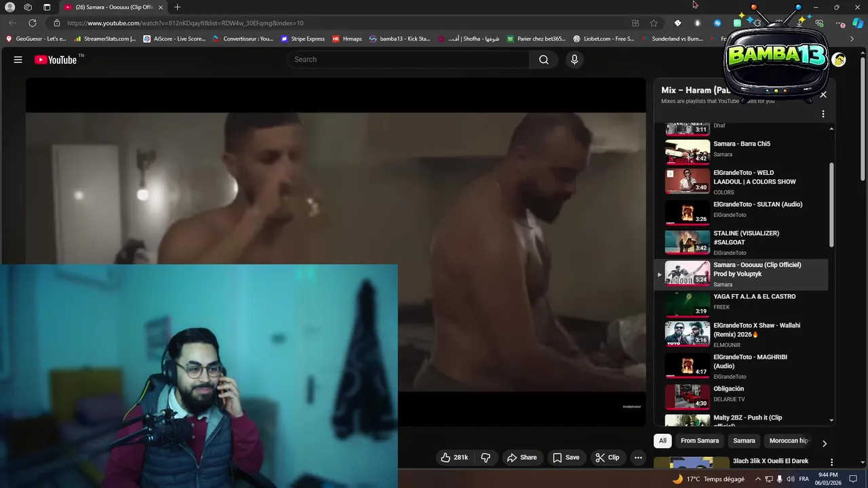Close the Samara YouTube browser tab
868x488 pixels.
pyautogui.click(x=161, y=7)
